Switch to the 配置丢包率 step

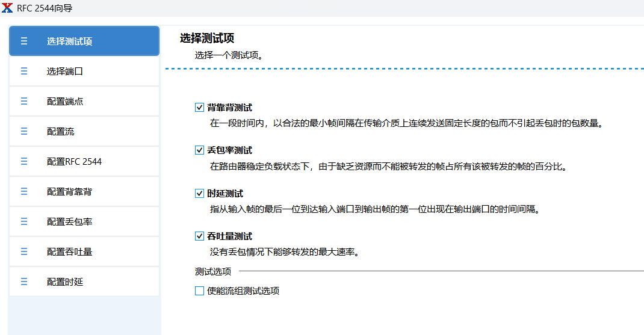(x=84, y=221)
